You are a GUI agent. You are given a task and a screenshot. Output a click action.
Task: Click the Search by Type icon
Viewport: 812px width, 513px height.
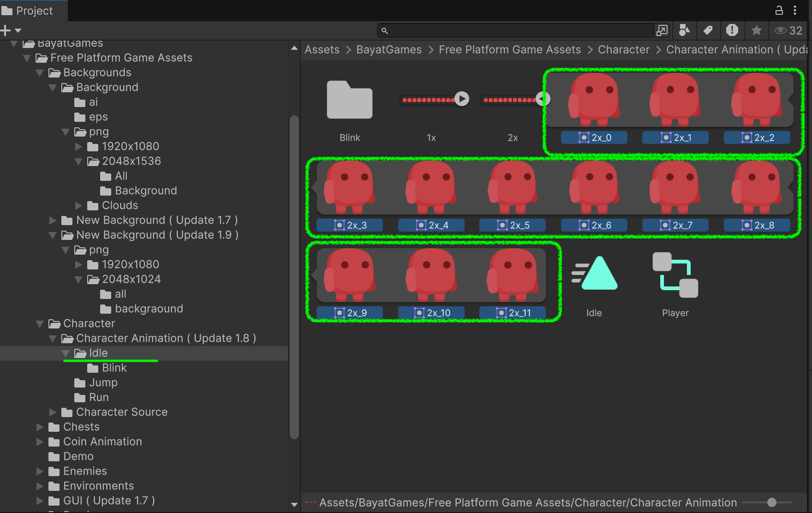[684, 30]
